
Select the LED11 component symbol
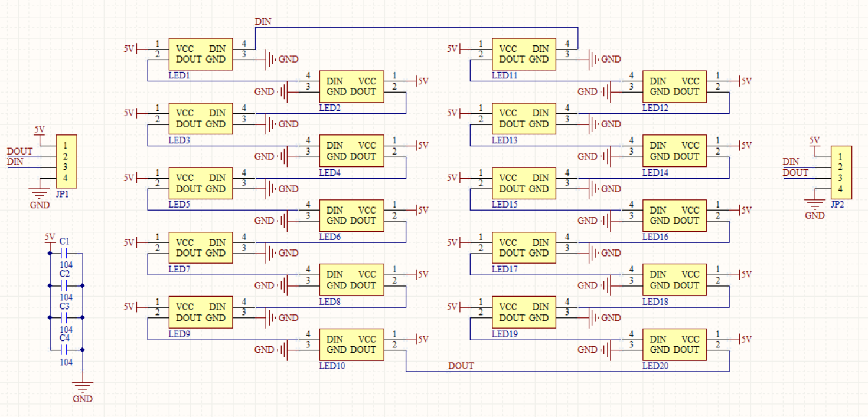[524, 53]
